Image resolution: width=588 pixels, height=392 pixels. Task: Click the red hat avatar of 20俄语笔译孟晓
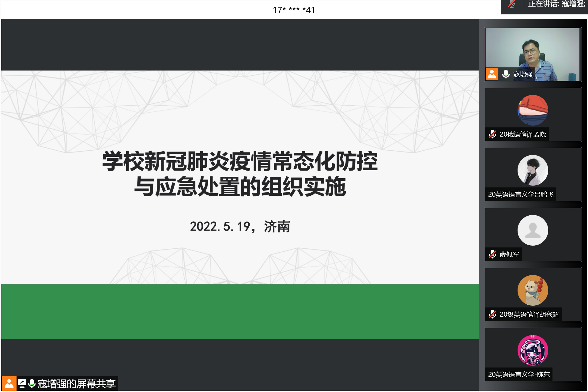click(x=533, y=110)
